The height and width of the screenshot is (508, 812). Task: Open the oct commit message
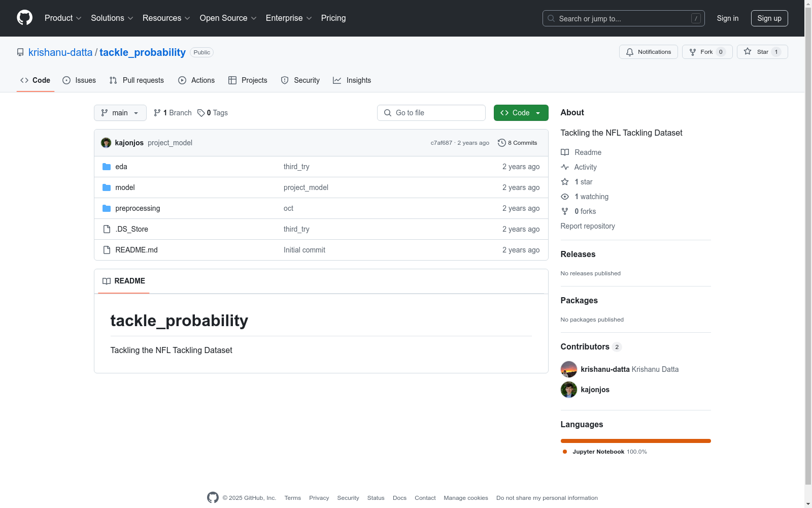pos(288,208)
